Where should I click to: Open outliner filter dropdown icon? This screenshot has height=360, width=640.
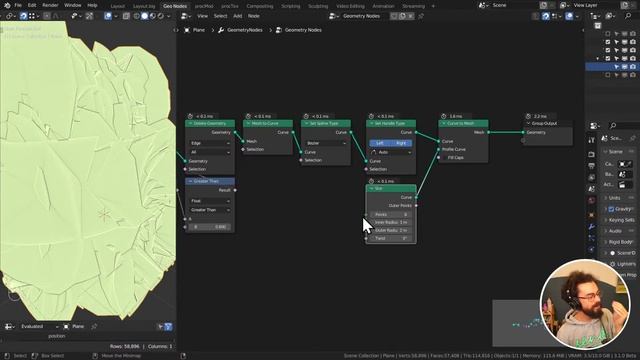pos(611,16)
